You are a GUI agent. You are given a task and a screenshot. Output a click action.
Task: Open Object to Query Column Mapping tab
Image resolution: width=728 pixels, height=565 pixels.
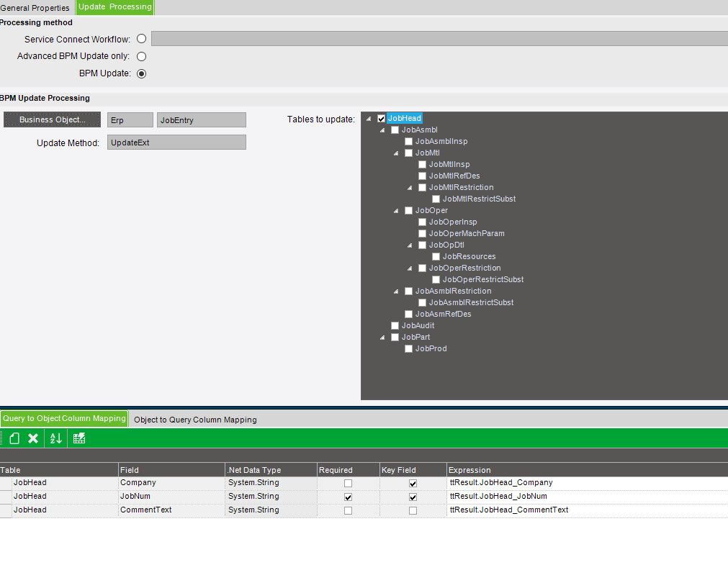coord(195,420)
